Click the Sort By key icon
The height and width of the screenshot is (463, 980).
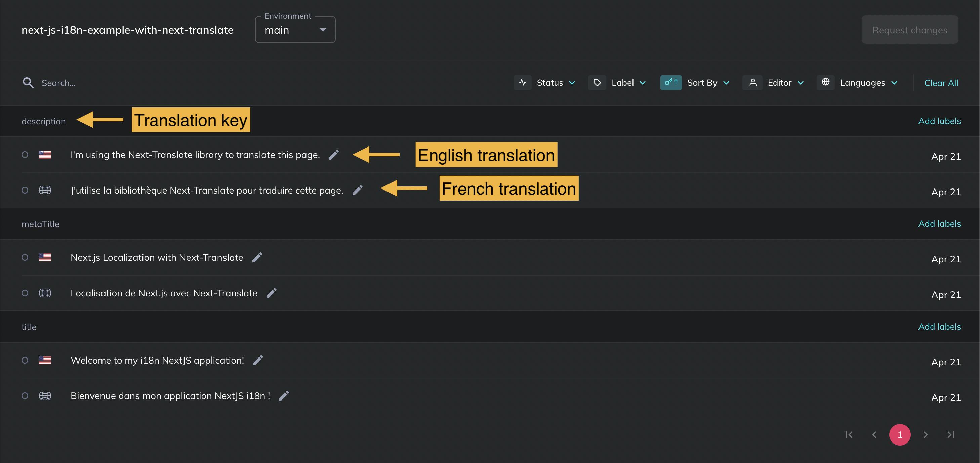[x=671, y=83]
